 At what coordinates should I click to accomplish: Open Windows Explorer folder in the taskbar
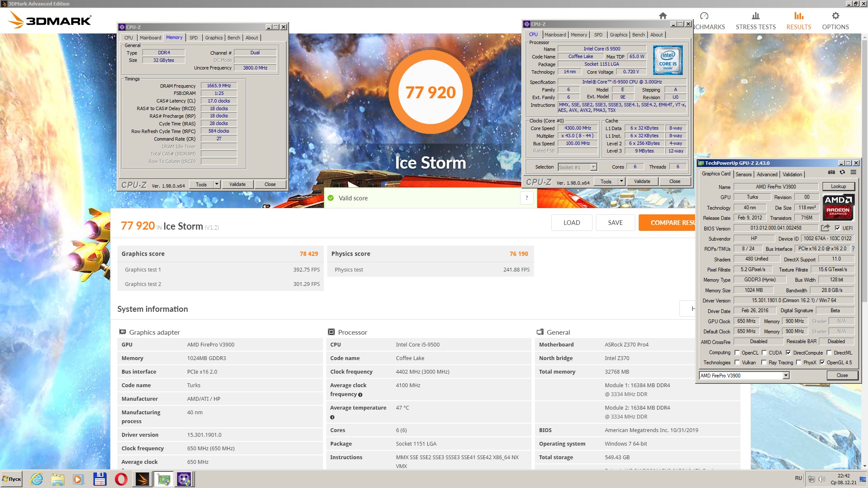(x=58, y=479)
